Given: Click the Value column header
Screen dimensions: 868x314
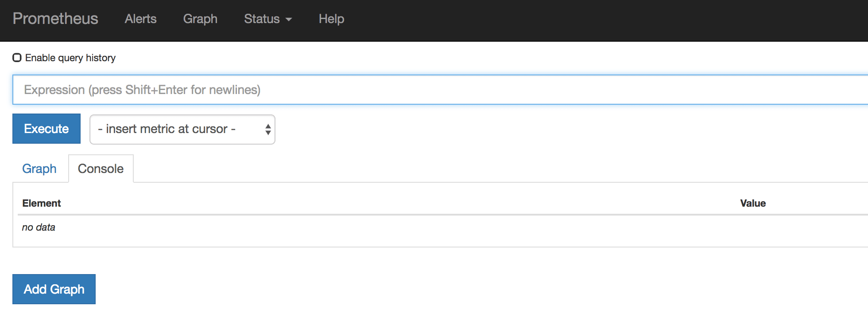Looking at the screenshot, I should [x=753, y=203].
